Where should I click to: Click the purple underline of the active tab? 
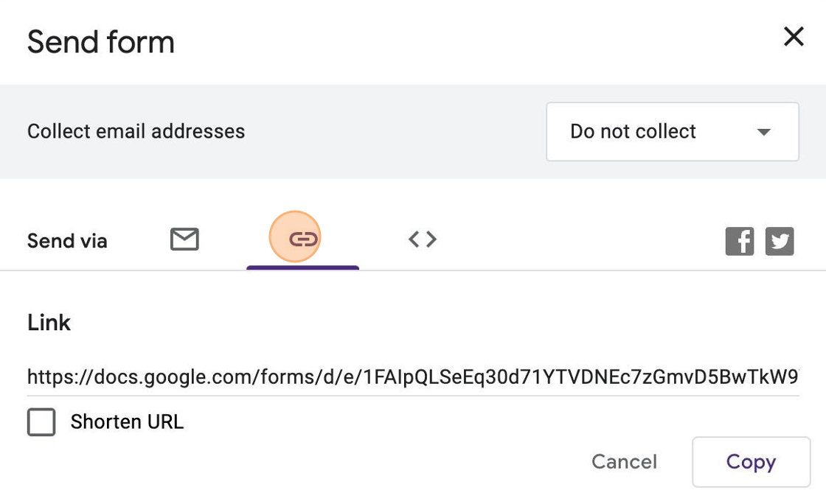[302, 267]
